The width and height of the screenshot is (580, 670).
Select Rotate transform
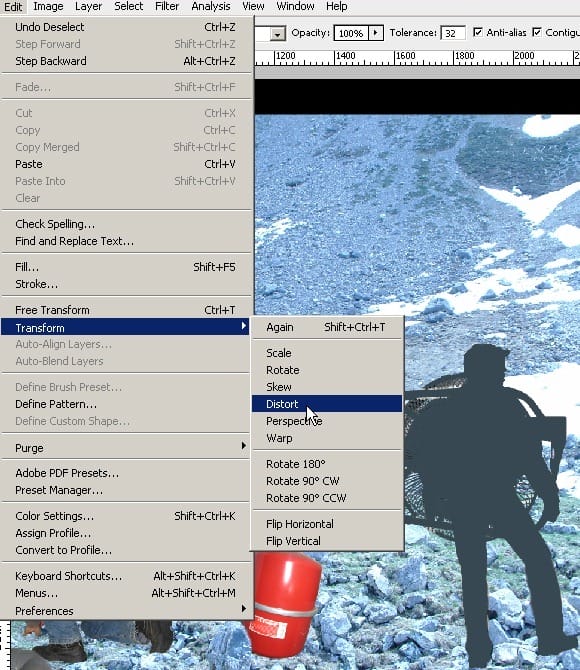coord(327,370)
